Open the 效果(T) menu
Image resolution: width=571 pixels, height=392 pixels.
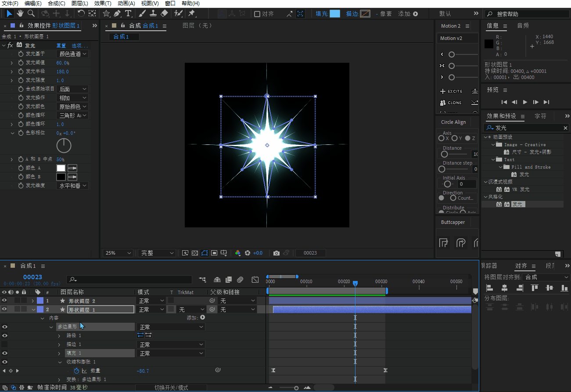tap(103, 4)
